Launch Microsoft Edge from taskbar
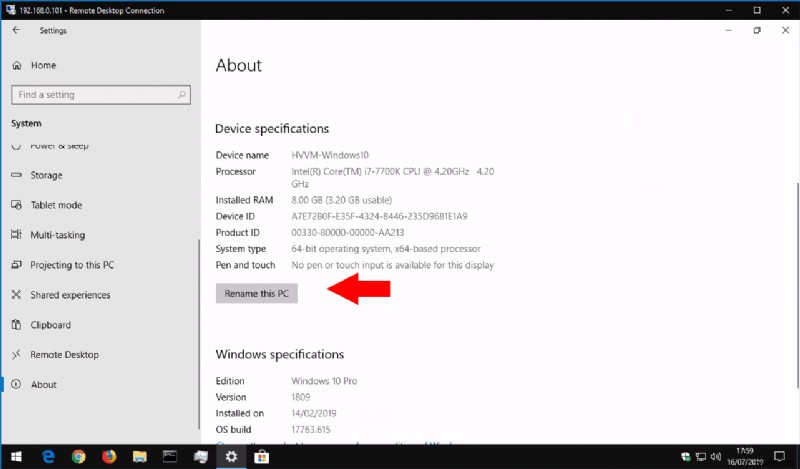This screenshot has width=800, height=469. click(48, 457)
